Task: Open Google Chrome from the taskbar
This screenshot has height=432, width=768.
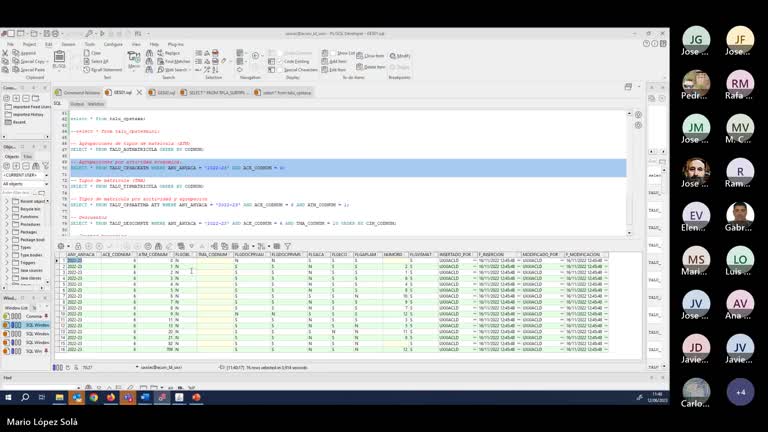Action: [x=94, y=397]
